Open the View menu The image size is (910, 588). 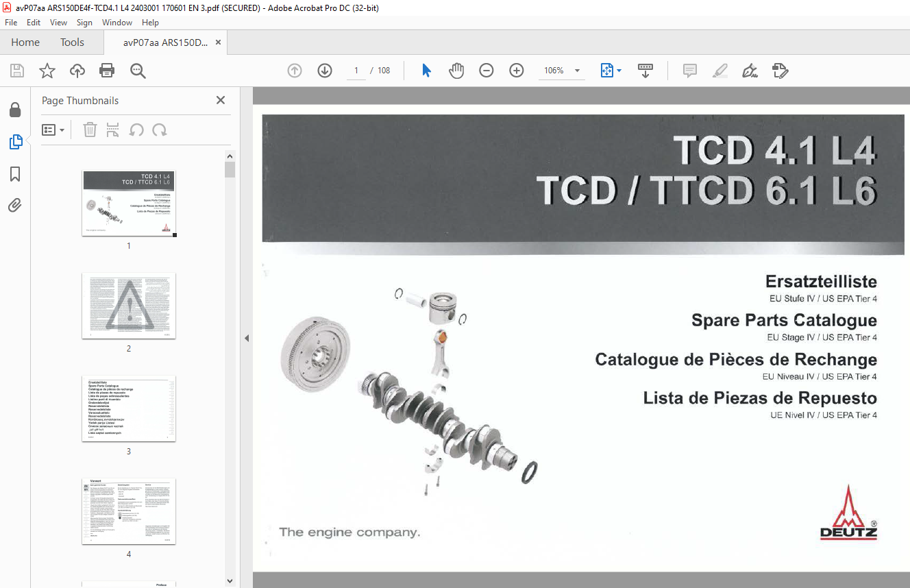point(58,23)
